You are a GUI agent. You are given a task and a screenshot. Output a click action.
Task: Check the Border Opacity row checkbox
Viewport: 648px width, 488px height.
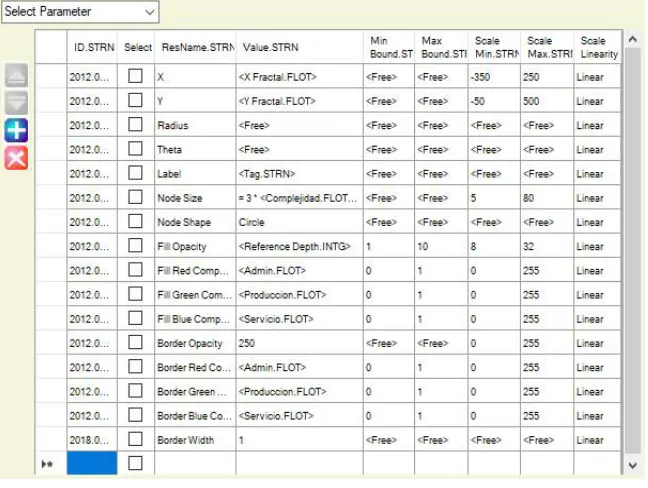click(135, 342)
